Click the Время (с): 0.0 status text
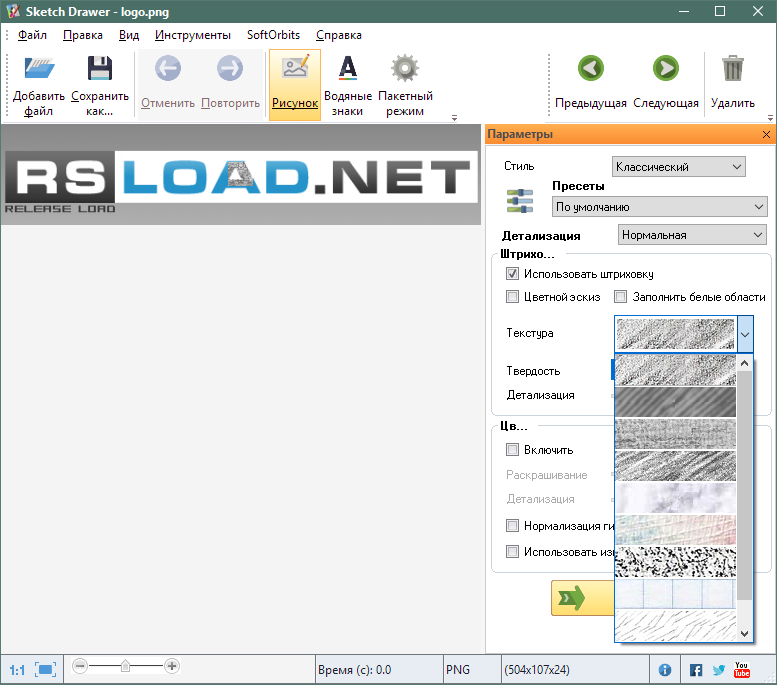Viewport: 777px width, 685px height. coord(354,670)
